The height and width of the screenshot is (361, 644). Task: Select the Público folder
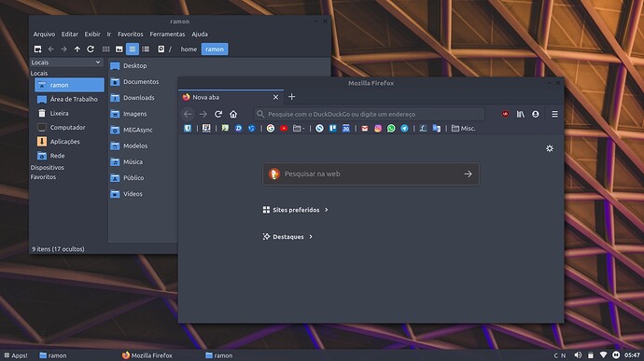[127, 178]
